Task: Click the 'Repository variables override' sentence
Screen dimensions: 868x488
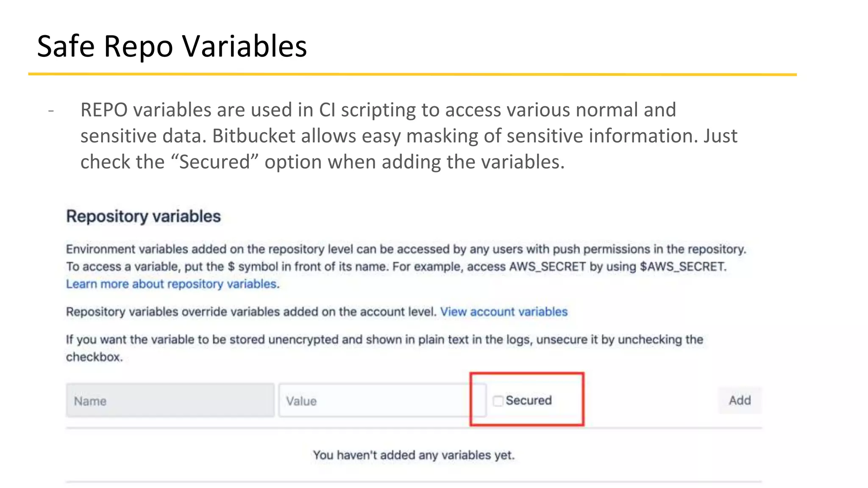Action: click(x=251, y=312)
